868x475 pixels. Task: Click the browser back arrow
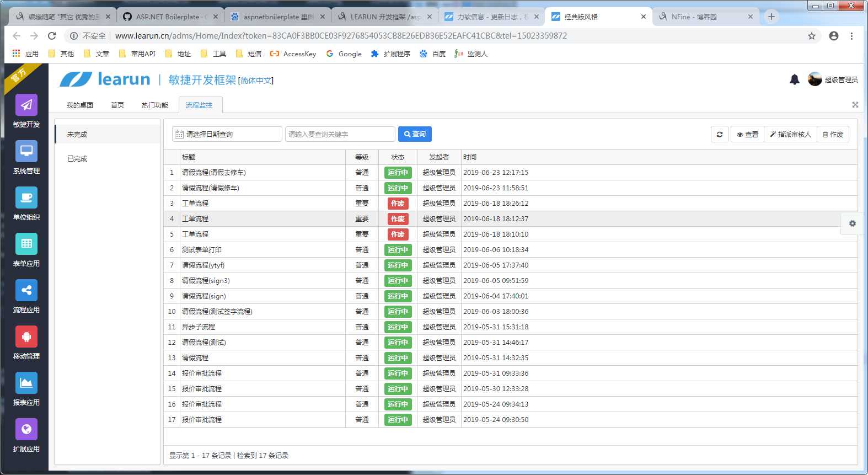[x=17, y=36]
